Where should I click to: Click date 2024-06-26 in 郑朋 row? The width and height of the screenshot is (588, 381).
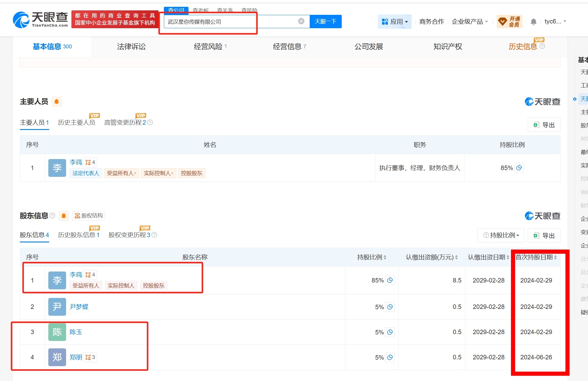[536, 357]
